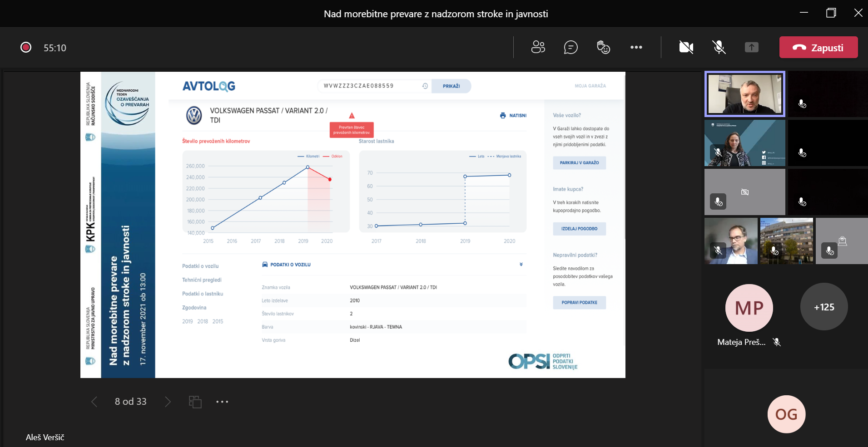
Task: Select Podatki o lastniku side tab
Action: pyautogui.click(x=203, y=294)
